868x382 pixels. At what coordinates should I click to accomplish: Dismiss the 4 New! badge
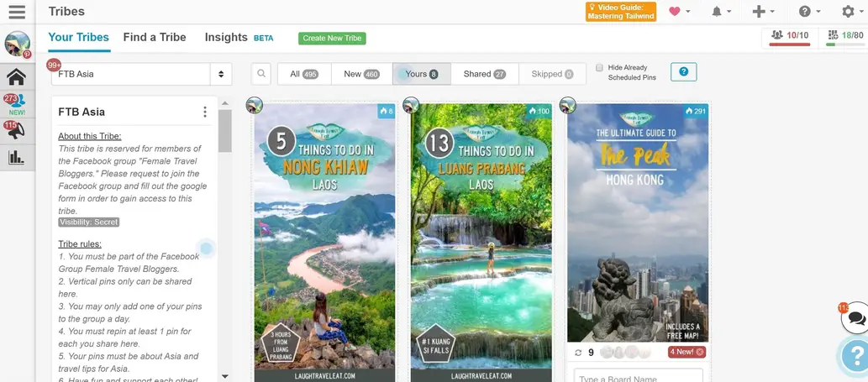click(700, 352)
